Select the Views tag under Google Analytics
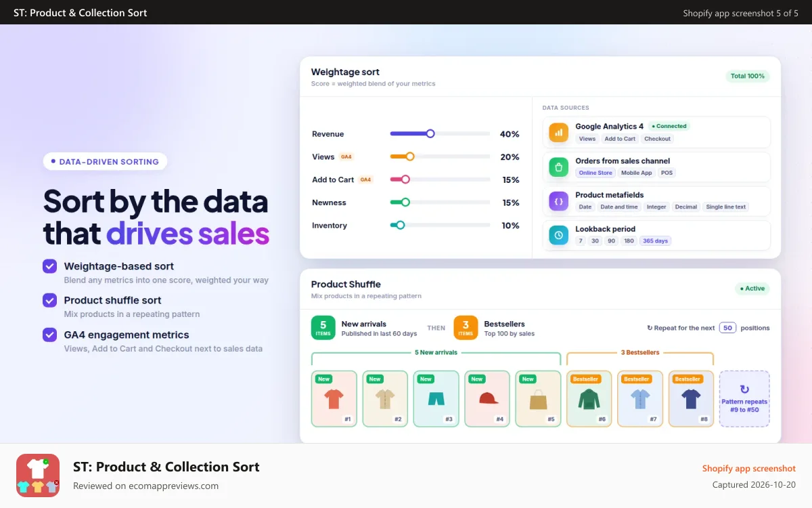Viewport: 812px width, 508px height. coord(587,139)
